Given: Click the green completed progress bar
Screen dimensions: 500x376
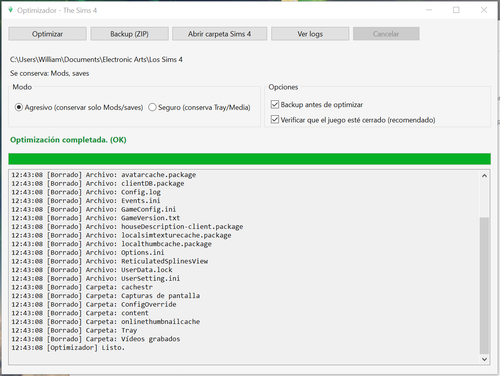Looking at the screenshot, I should click(249, 159).
